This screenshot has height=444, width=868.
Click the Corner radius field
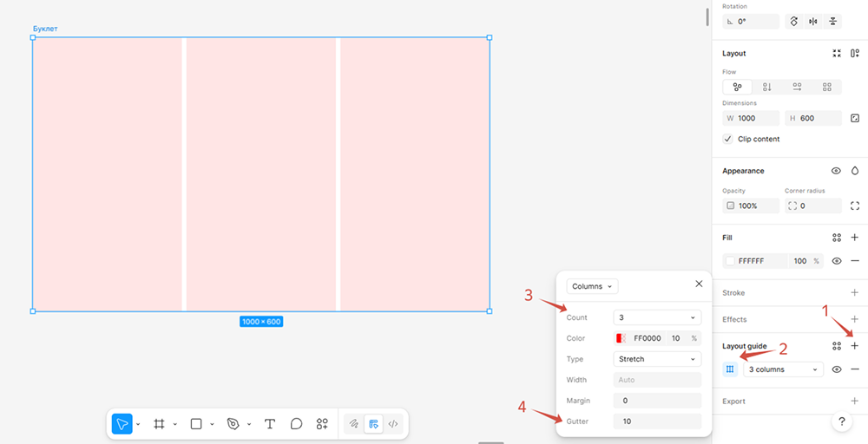coord(813,206)
